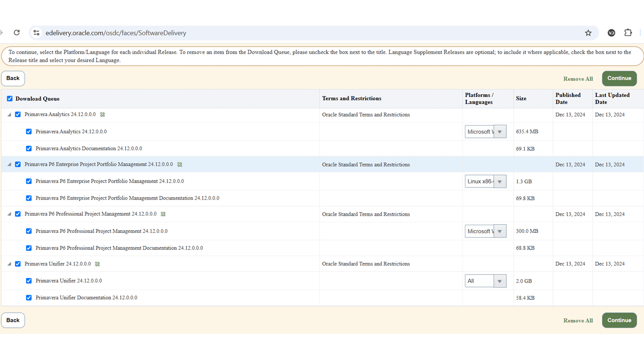Screen dimensions: 644x362
Task: Uncheck the Primavera Analytics child item checkbox
Action: pos(29,132)
